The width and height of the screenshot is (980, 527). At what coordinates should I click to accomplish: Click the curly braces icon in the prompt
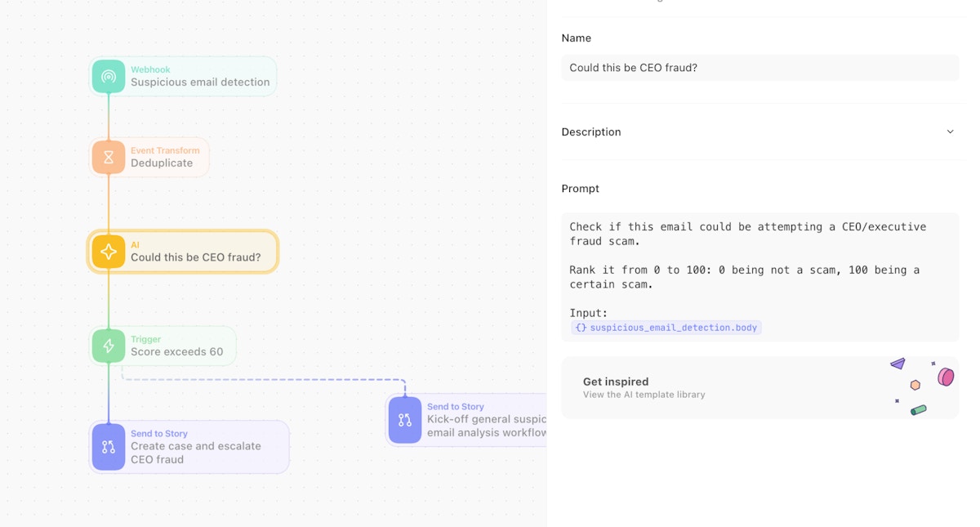581,328
